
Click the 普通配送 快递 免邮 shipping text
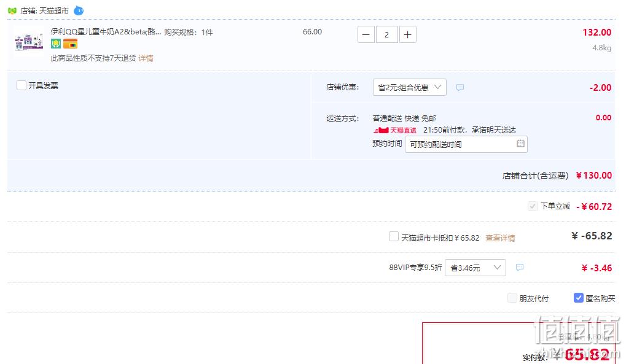(x=404, y=118)
